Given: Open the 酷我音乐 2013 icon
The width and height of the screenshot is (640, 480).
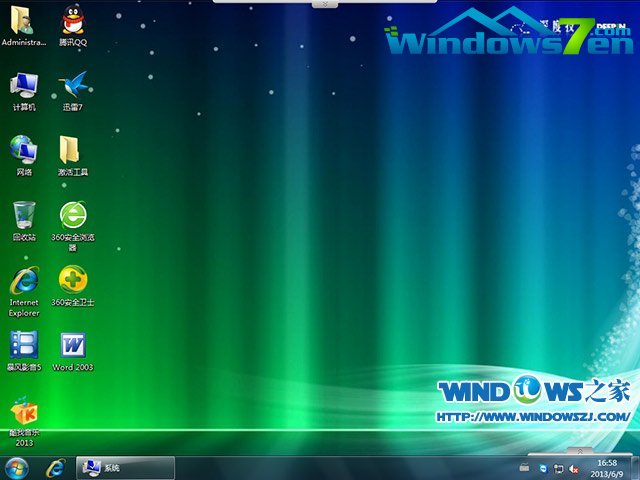Looking at the screenshot, I should [x=24, y=421].
